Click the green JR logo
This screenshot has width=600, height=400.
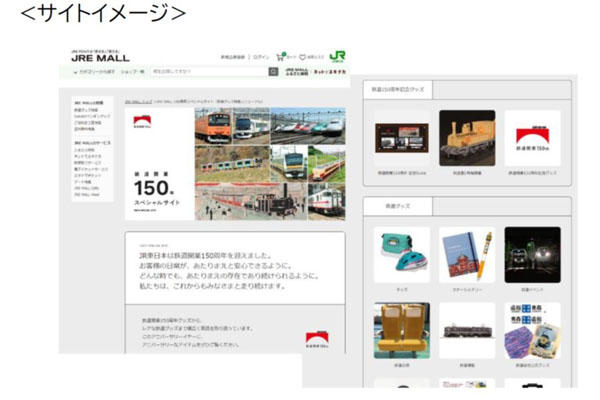pyautogui.click(x=337, y=56)
